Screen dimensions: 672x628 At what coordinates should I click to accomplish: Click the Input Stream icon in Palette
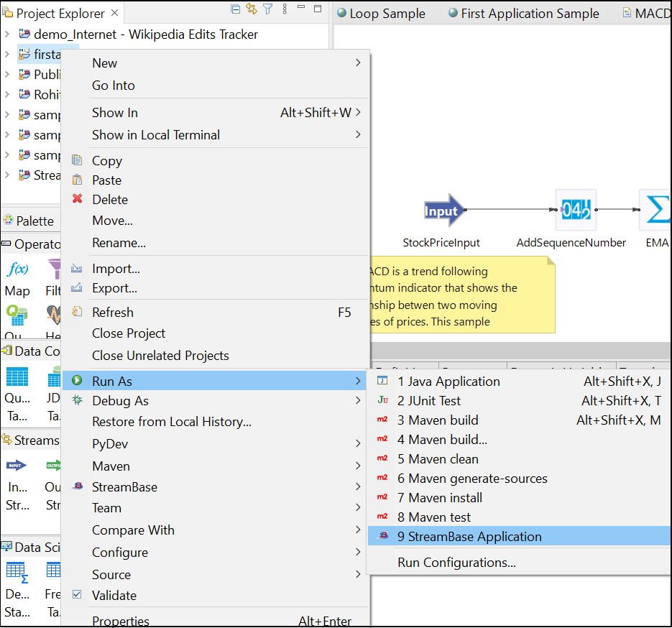coord(17,465)
